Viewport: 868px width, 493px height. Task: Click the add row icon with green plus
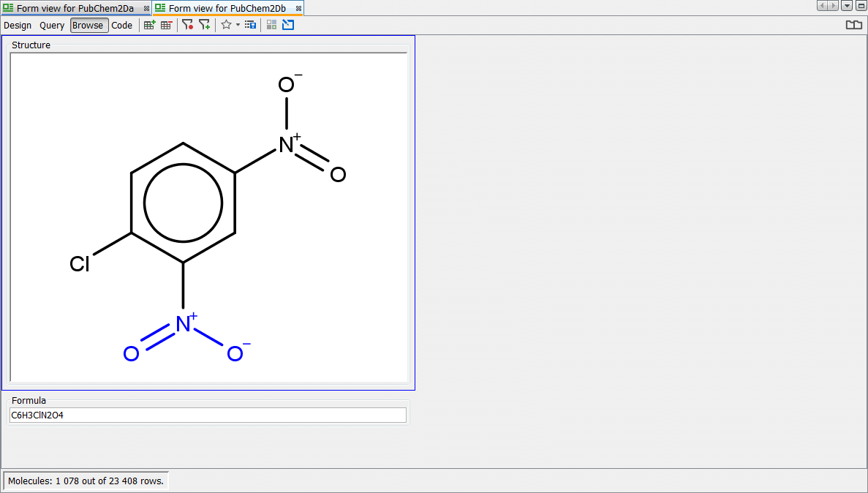(x=149, y=25)
